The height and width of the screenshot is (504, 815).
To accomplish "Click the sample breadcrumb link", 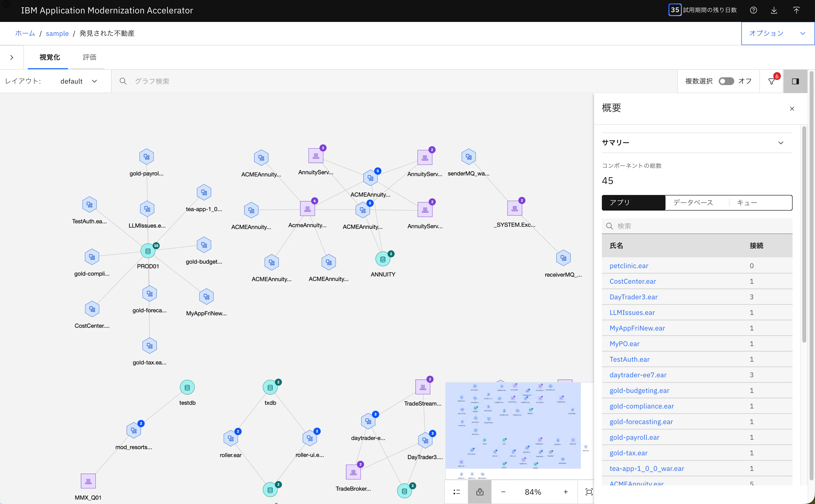I will [x=57, y=33].
